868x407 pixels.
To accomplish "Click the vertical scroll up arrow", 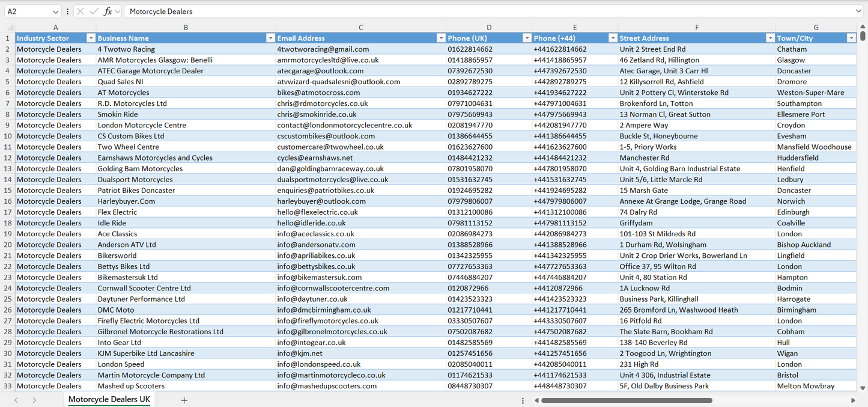I will pyautogui.click(x=863, y=28).
